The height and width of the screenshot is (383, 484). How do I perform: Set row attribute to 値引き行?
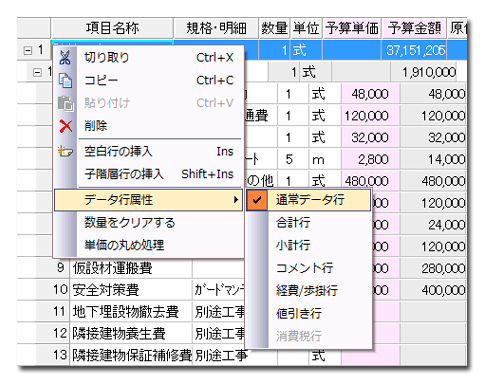click(308, 313)
